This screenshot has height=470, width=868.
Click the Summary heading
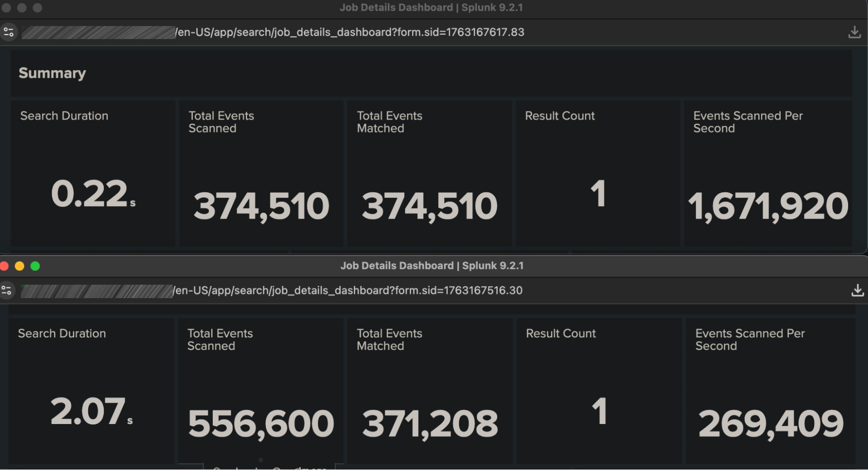[52, 73]
